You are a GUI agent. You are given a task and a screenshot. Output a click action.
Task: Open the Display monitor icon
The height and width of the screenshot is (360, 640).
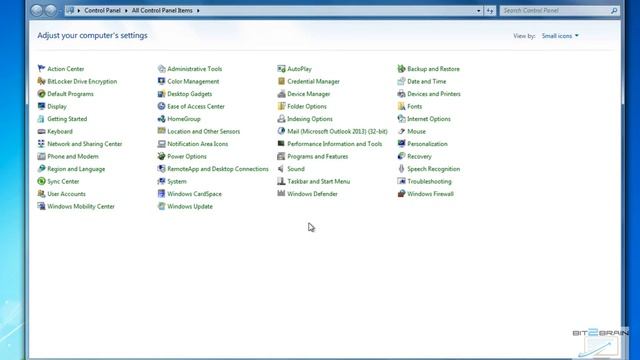point(41,106)
